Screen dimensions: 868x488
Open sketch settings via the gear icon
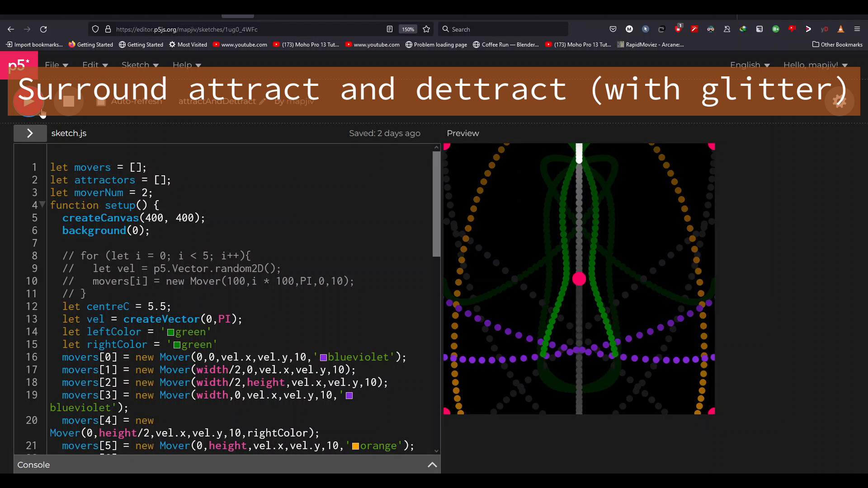click(x=840, y=101)
